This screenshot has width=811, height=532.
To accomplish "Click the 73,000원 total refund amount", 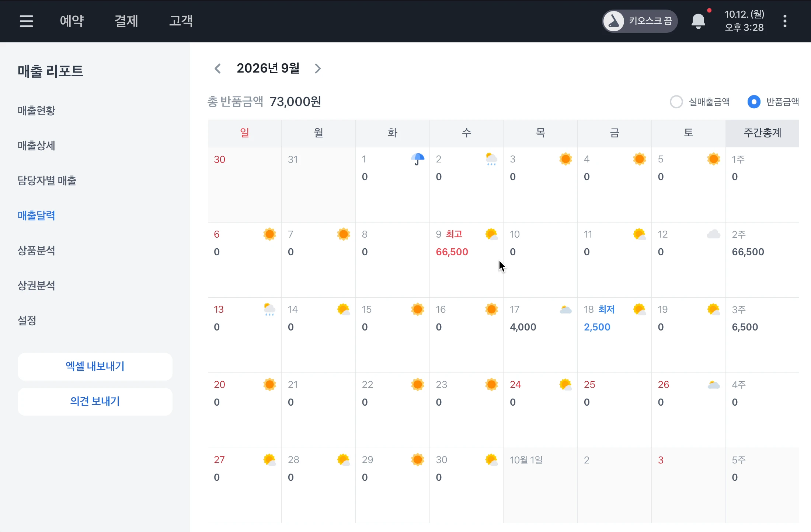I will point(295,102).
